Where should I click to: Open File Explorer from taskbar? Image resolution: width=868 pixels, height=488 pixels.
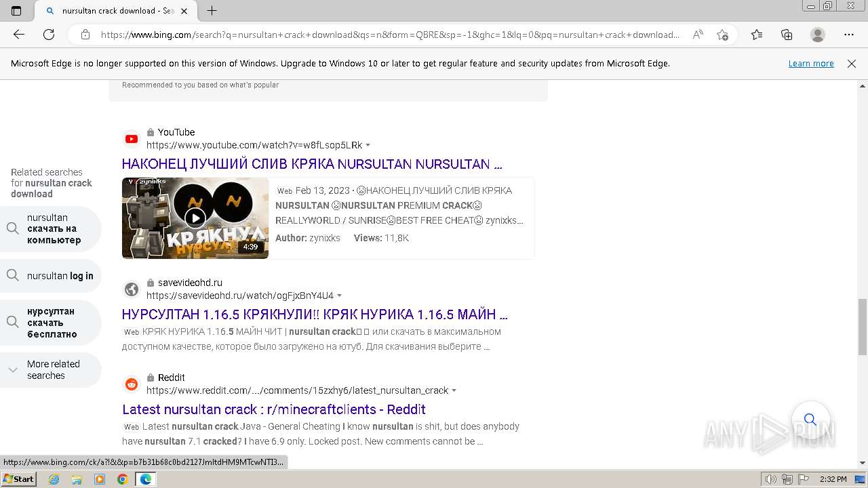[77, 479]
